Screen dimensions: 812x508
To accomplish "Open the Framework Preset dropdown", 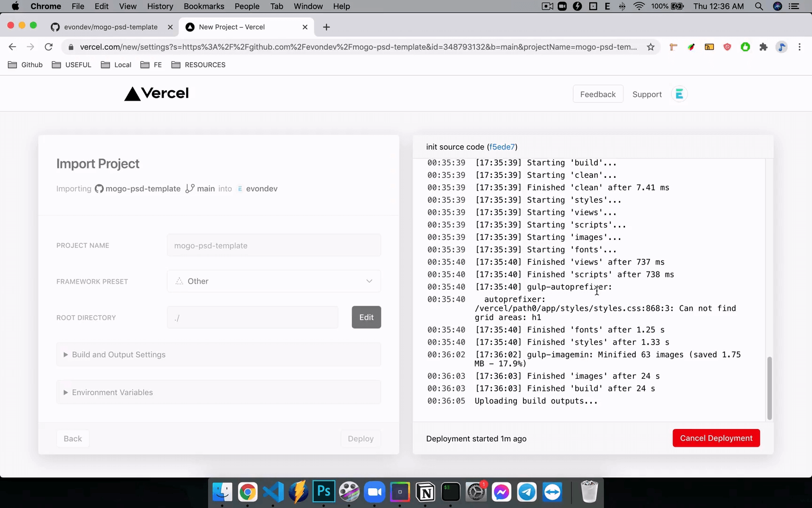I will point(273,281).
